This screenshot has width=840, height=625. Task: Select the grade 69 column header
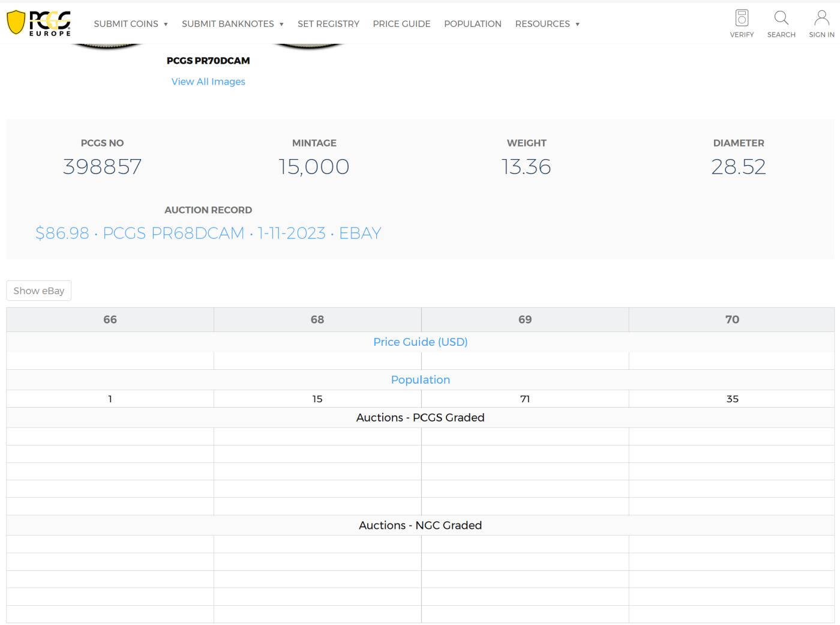pos(525,319)
